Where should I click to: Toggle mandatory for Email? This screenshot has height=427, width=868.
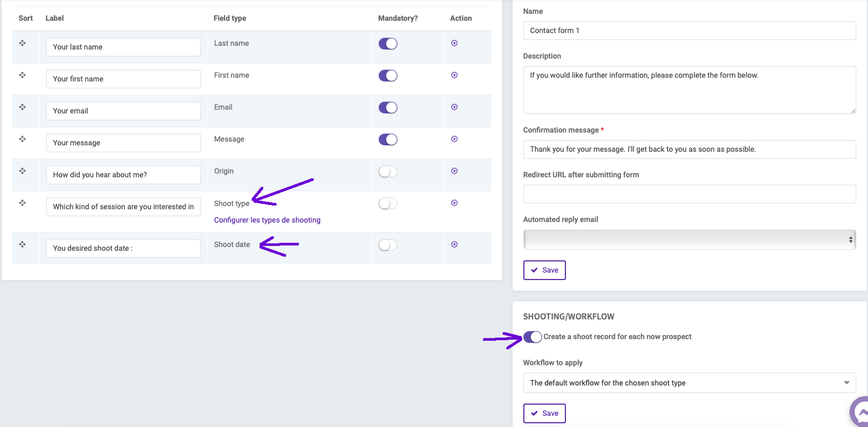[388, 108]
